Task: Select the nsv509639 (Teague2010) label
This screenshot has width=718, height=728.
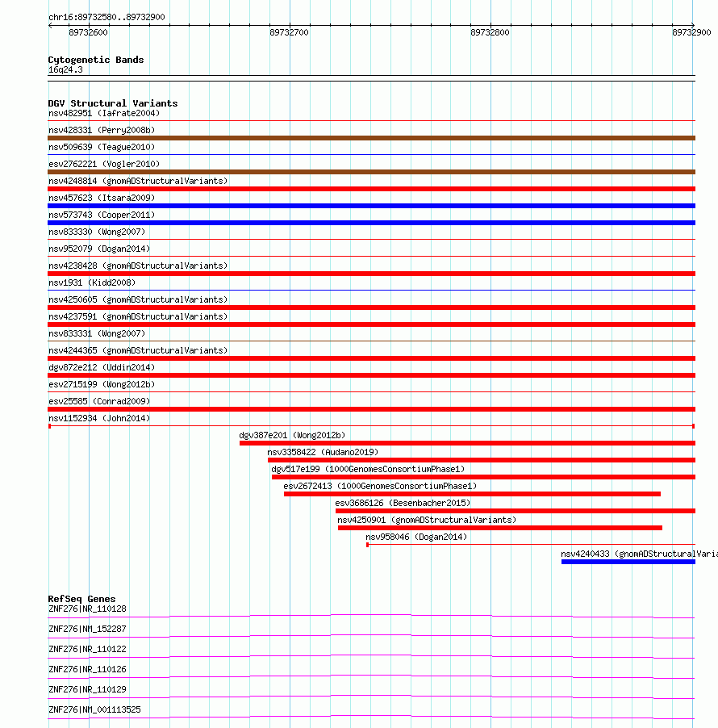Action: [102, 147]
